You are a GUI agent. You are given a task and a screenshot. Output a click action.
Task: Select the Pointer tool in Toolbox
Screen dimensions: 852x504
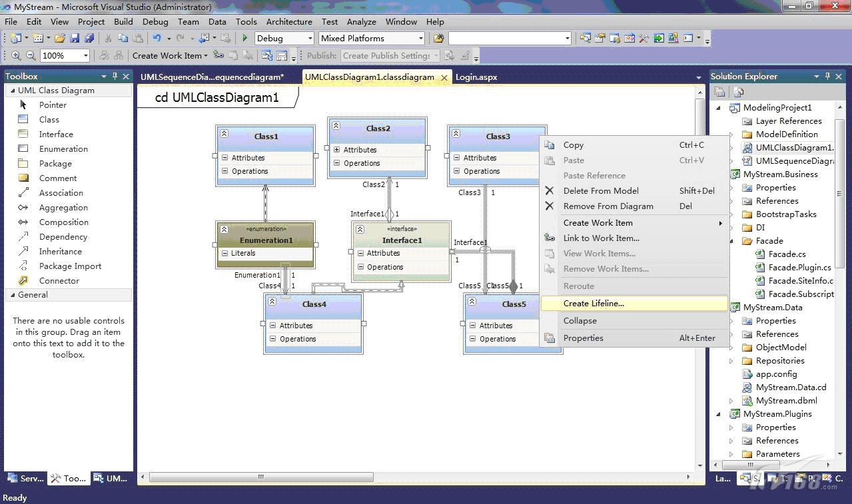pos(70,105)
